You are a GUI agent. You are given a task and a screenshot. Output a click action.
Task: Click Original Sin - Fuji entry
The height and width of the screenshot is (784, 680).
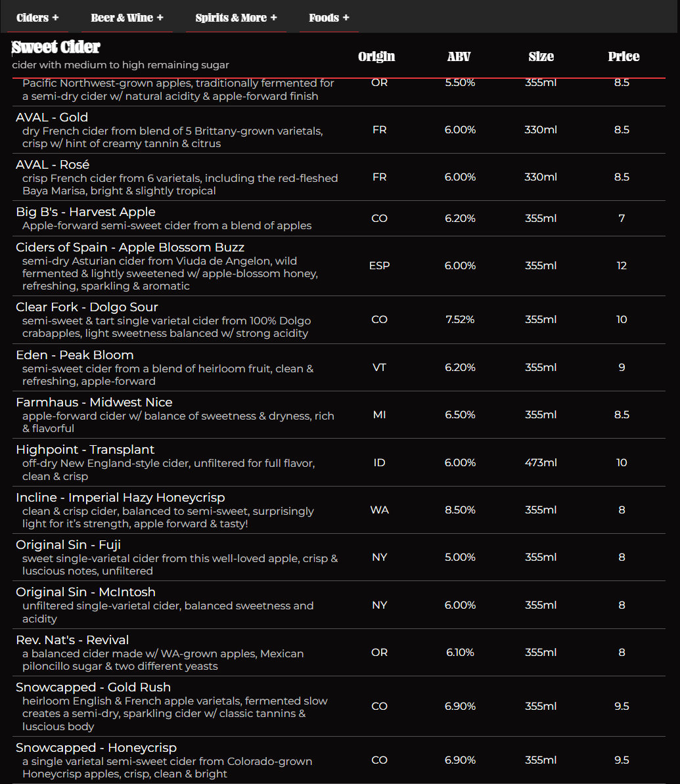68,545
